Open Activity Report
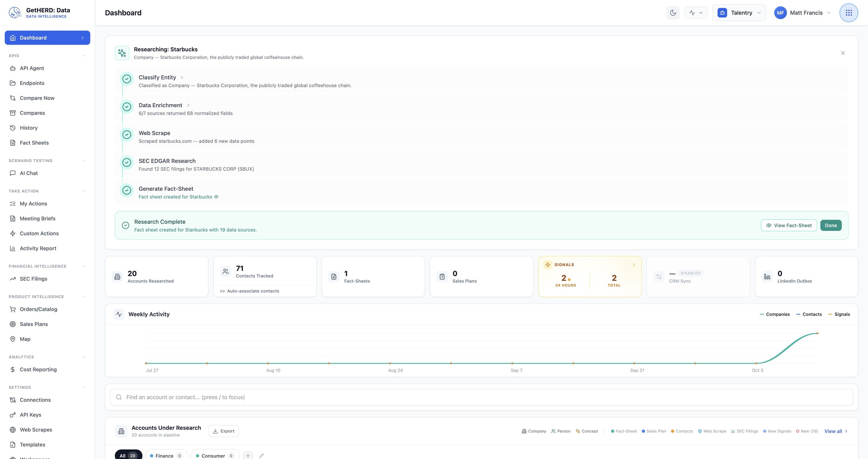The height and width of the screenshot is (459, 868). pos(47,248)
